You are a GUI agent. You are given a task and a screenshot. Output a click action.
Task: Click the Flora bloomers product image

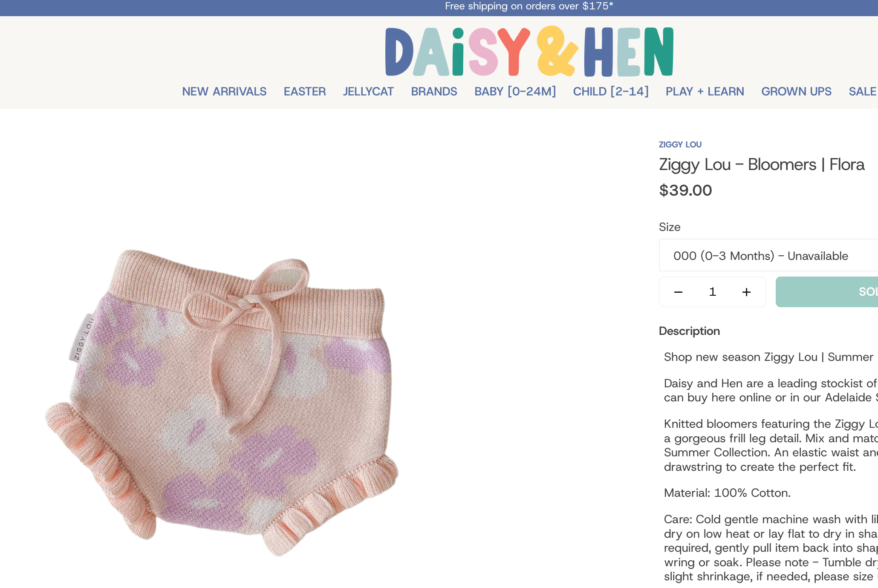coord(222,403)
